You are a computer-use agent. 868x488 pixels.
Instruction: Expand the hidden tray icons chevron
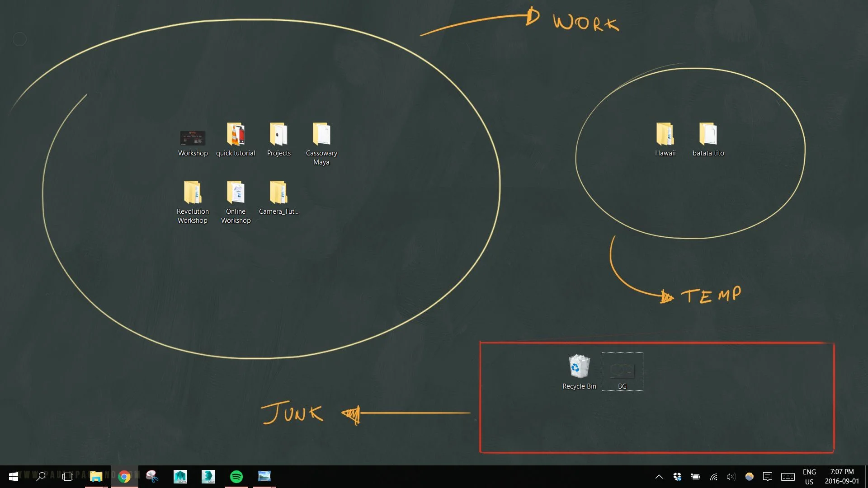point(659,477)
